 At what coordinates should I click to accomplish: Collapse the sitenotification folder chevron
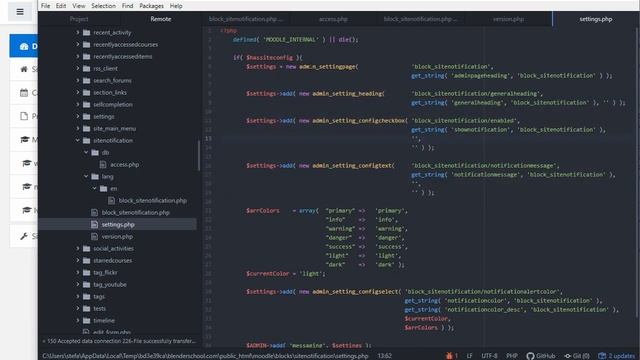[x=78, y=140]
